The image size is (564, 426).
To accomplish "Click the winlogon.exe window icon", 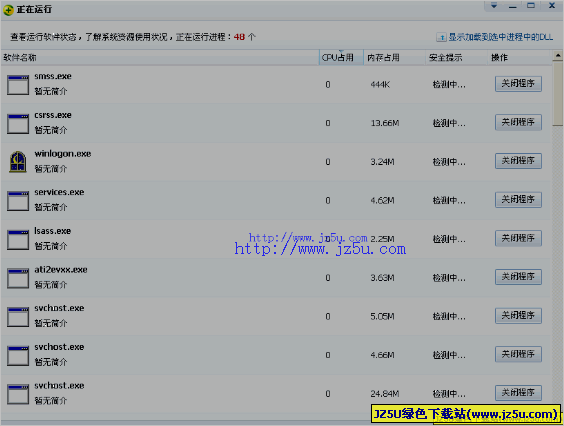I will [x=18, y=162].
